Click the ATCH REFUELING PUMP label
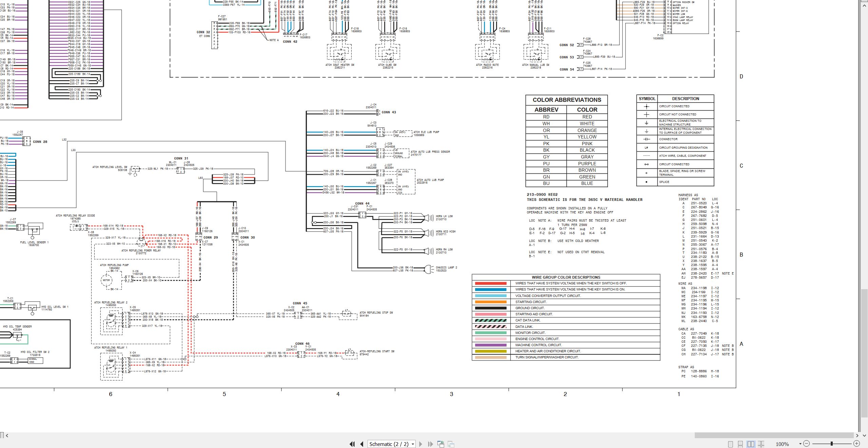 tap(114, 265)
